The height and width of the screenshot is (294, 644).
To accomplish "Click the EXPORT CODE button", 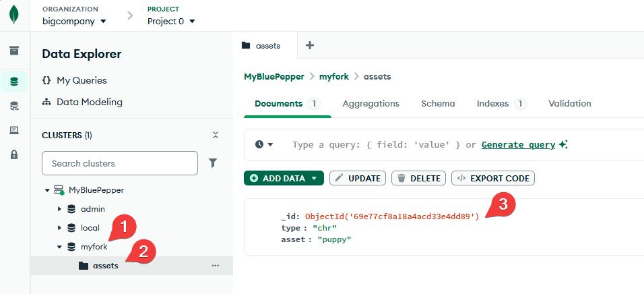I will (493, 179).
